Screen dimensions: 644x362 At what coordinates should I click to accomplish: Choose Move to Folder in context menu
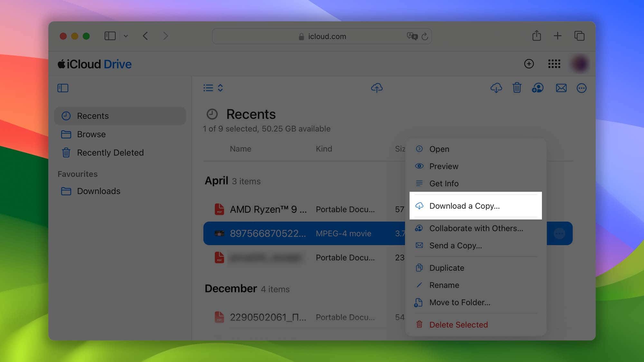click(x=459, y=302)
